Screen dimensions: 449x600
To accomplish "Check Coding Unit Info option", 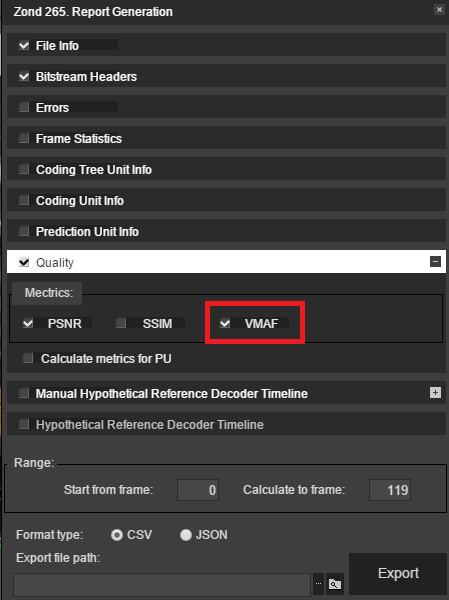I will point(24,200).
